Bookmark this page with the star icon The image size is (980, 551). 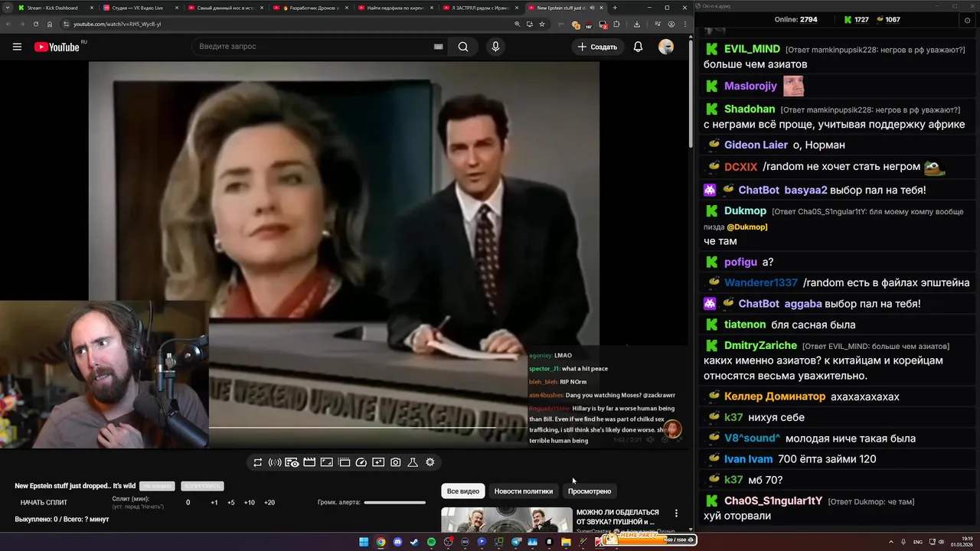coord(542,24)
